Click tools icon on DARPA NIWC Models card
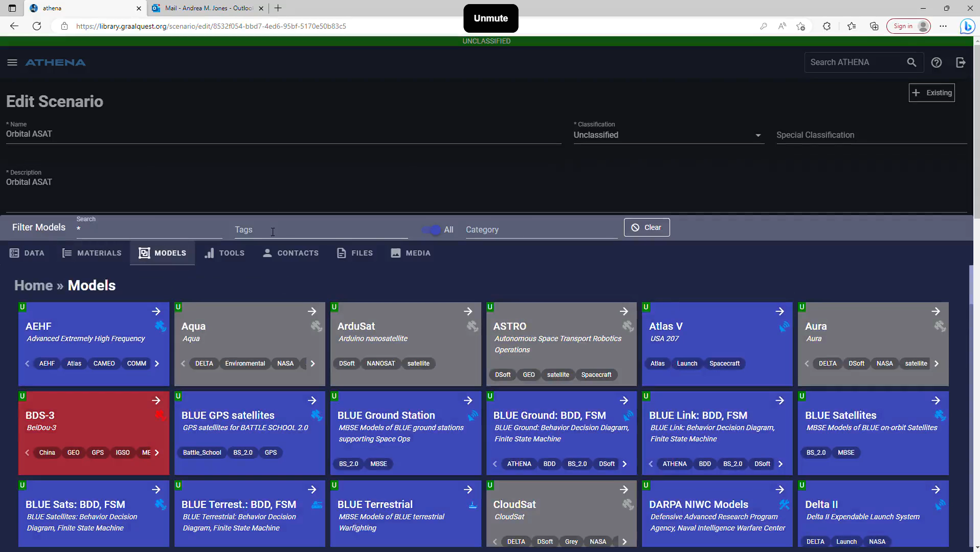This screenshot has width=980, height=552. 784,504
